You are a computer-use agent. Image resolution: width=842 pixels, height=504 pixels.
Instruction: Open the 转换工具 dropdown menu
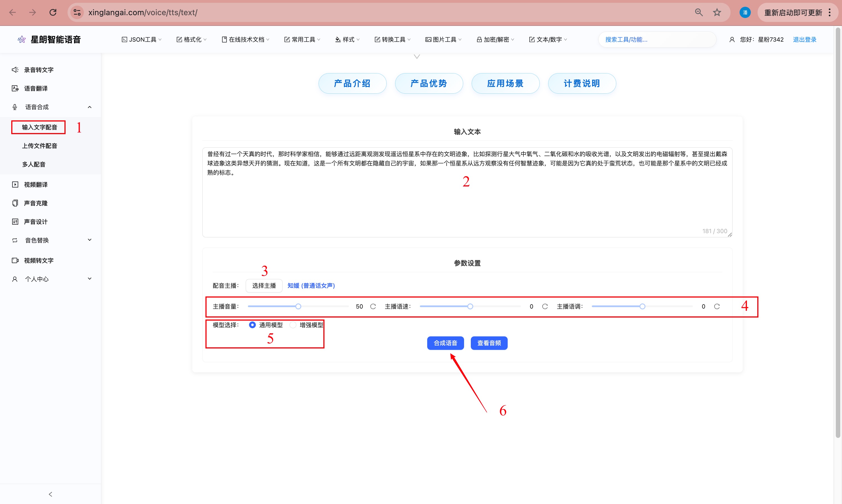pyautogui.click(x=393, y=39)
